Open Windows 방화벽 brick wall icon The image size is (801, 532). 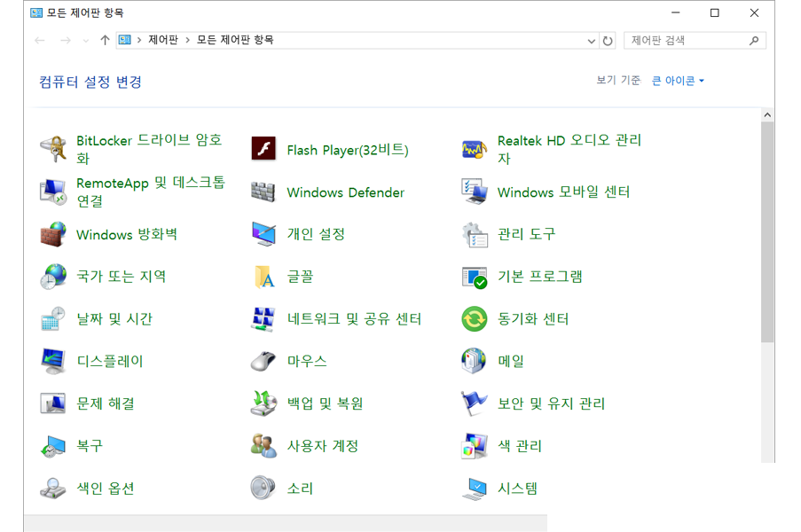(53, 234)
